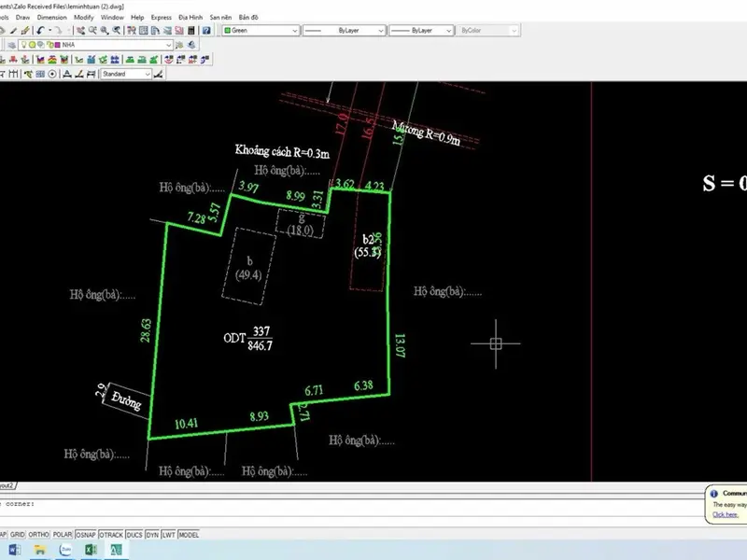Toggle LWT lineweight display
Viewport: 747px width, 560px height.
click(169, 535)
